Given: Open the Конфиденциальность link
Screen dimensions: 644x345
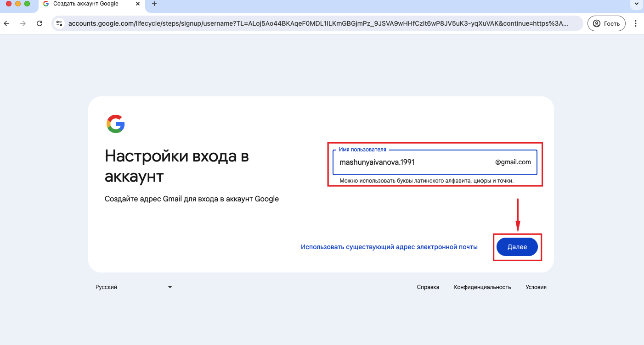Looking at the screenshot, I should pyautogui.click(x=482, y=287).
